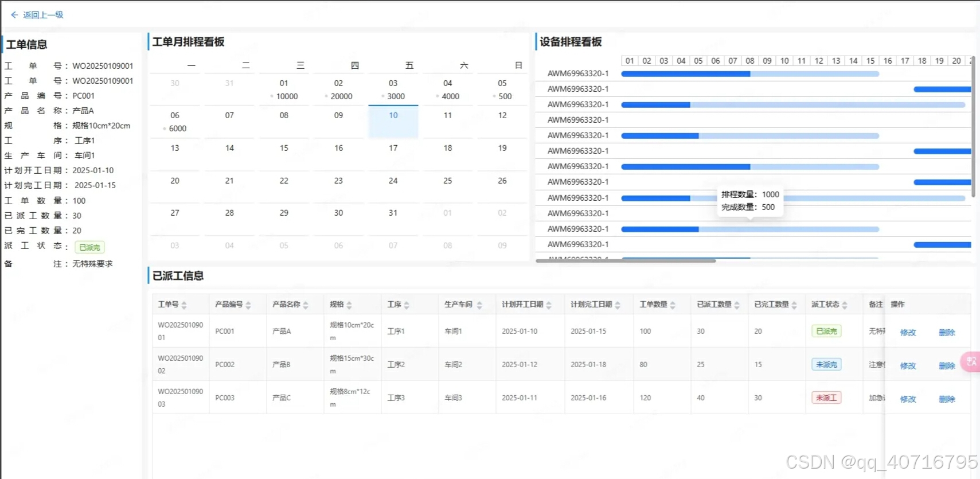980x479 pixels.
Task: Sort table by 规格 column
Action: tap(349, 305)
